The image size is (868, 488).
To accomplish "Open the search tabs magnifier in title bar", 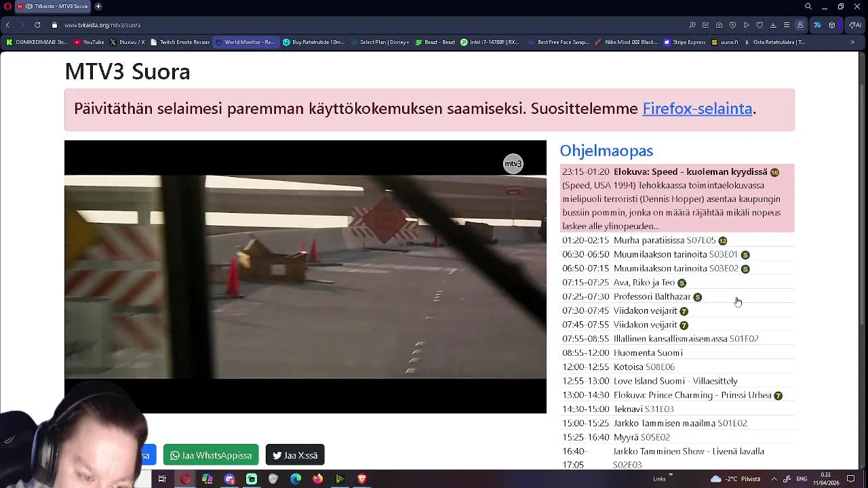I will pos(808,6).
